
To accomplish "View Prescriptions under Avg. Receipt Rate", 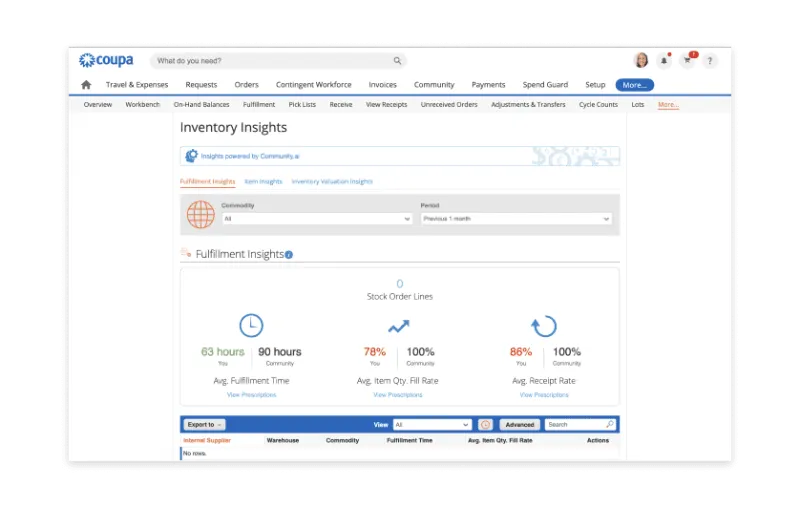I will [x=544, y=395].
